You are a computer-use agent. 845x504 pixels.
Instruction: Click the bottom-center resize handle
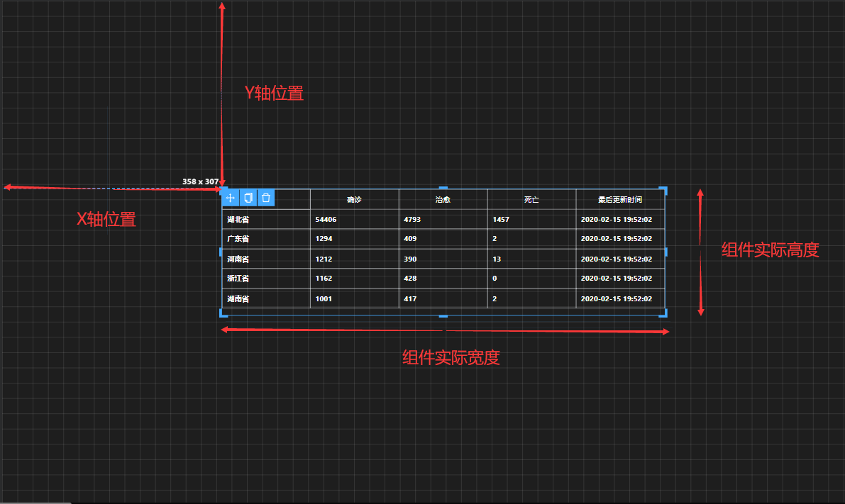coord(443,314)
